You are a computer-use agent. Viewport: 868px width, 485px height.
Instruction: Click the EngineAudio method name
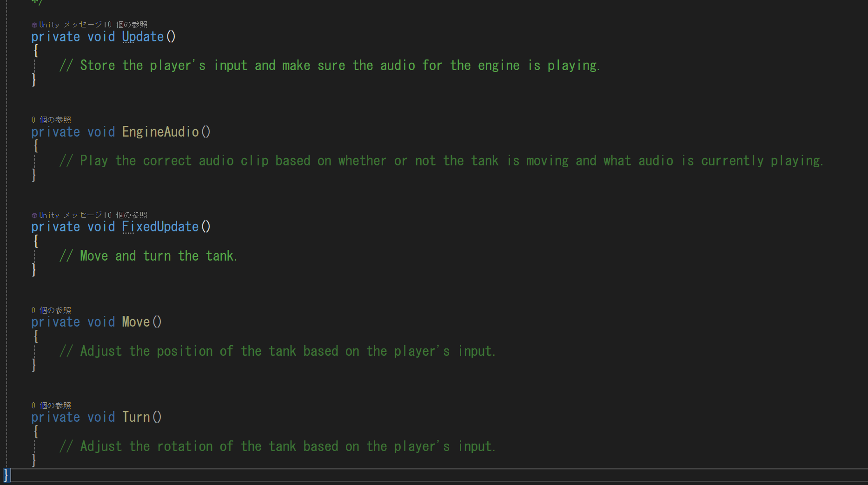pyautogui.click(x=160, y=132)
